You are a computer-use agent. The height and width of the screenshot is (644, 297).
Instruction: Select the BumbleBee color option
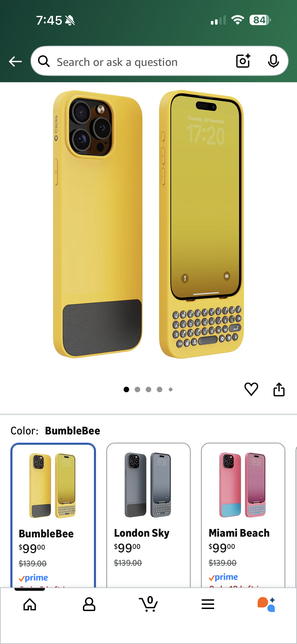pyautogui.click(x=53, y=515)
